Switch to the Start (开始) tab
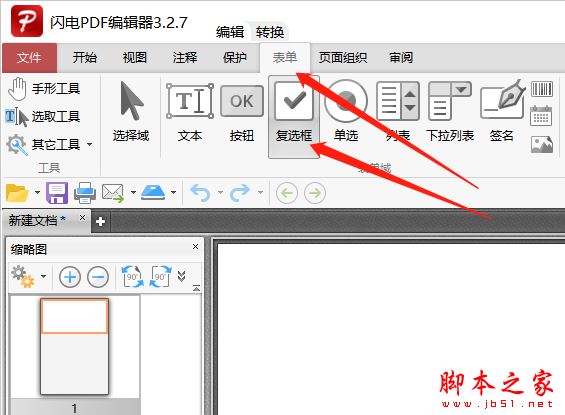Image resolution: width=565 pixels, height=415 pixels. (x=85, y=58)
